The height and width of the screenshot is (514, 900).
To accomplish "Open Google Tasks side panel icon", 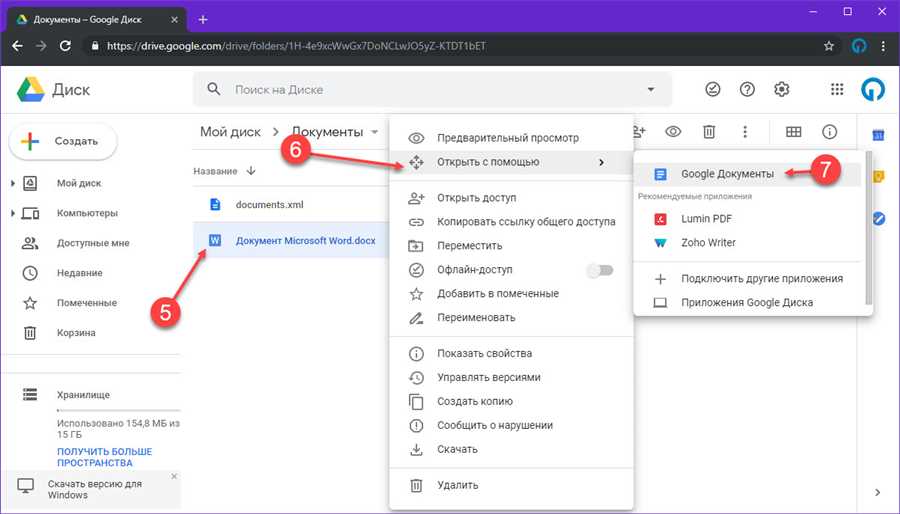I will coord(878,219).
